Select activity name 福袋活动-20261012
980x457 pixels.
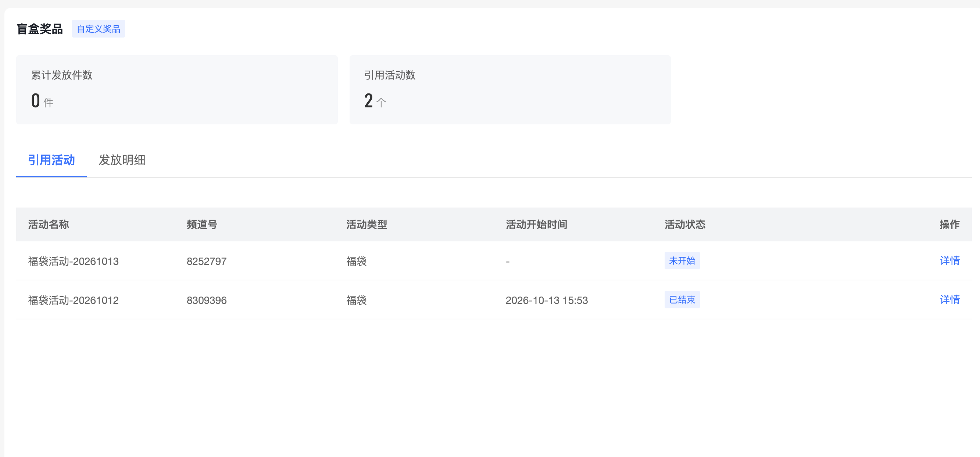74,301
